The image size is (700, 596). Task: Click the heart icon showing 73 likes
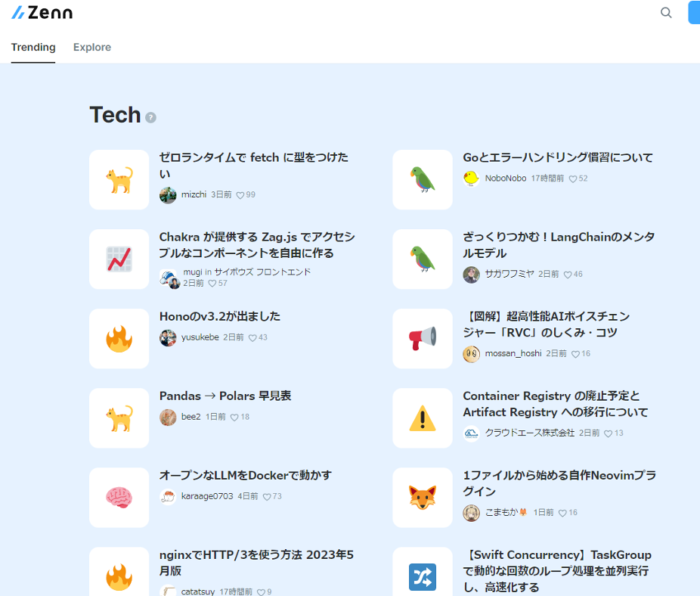tap(267, 497)
